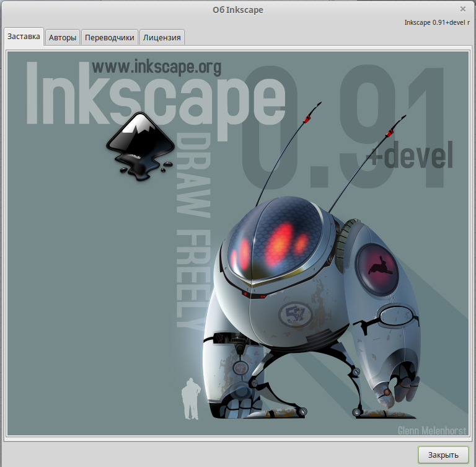476x467 pixels.
Task: Open the Переводчики tab
Action: tap(110, 37)
